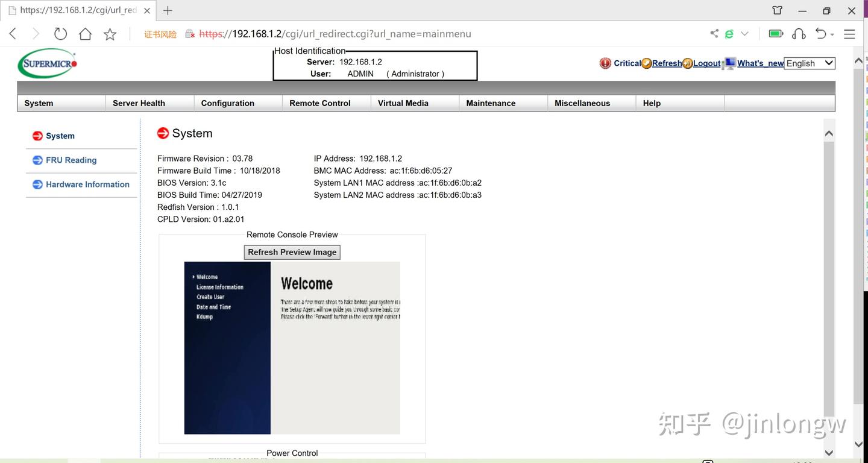Screen dimensions: 868x463
Task: Open the English language dropdown
Action: pyautogui.click(x=810, y=63)
